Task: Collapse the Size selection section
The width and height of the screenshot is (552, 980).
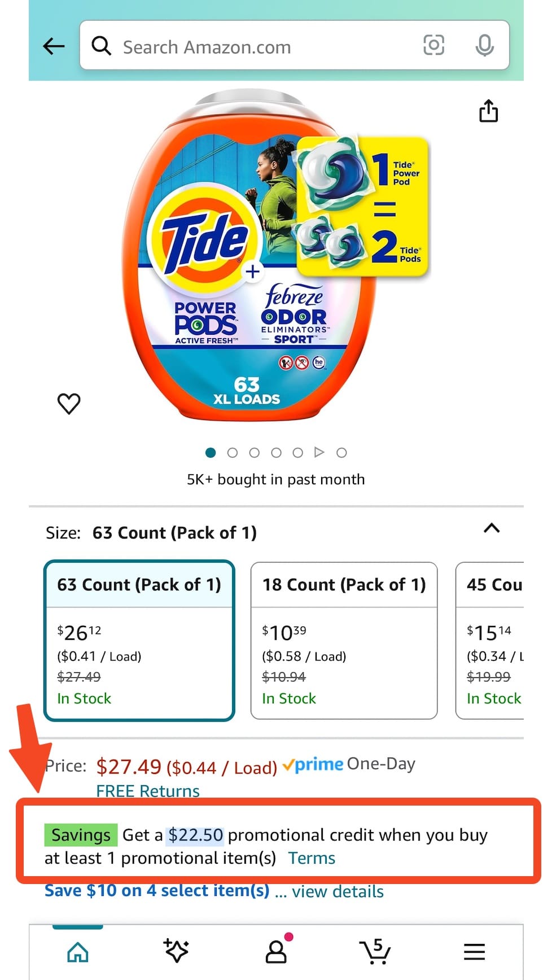Action: (491, 530)
